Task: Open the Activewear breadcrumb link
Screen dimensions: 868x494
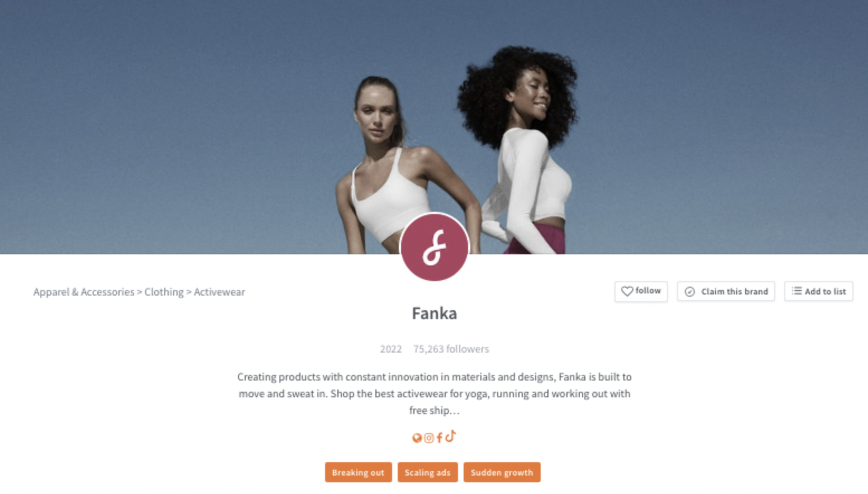Action: 220,292
